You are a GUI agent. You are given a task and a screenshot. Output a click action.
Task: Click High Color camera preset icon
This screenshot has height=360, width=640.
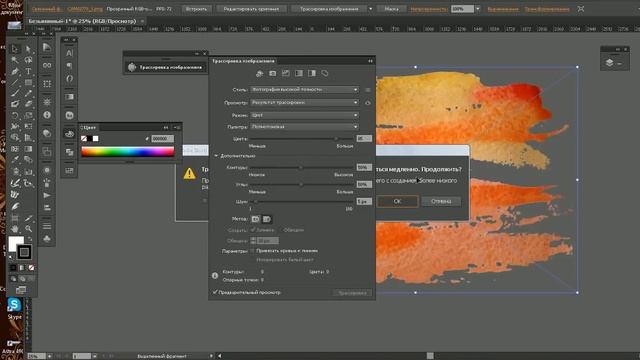[x=273, y=73]
